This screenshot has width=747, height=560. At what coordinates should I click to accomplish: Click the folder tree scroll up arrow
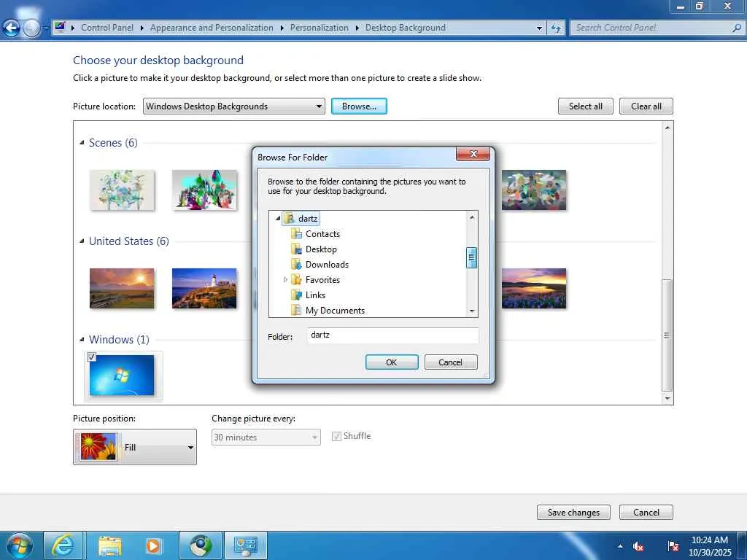pos(472,217)
